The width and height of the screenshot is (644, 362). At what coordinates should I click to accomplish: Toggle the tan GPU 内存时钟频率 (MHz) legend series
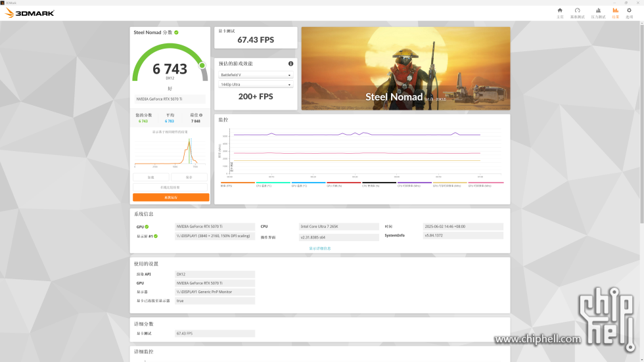pos(449,184)
